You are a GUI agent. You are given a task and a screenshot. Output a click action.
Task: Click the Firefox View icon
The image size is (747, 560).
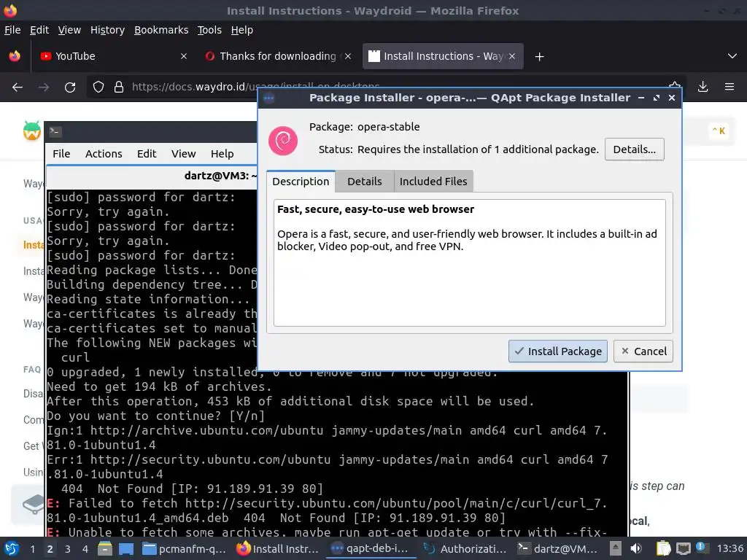pos(15,56)
